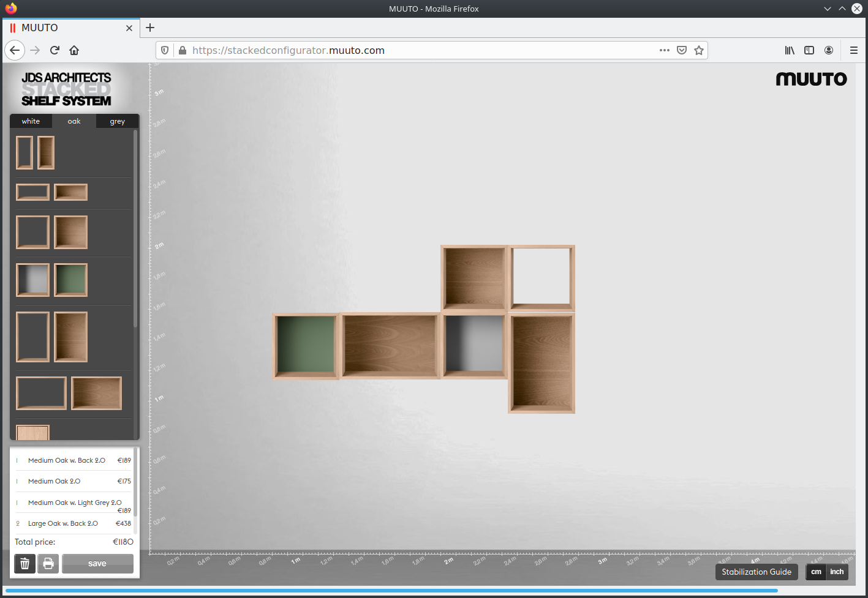Close the MUUTO tab
Viewport: 868px width, 598px height.
(129, 28)
